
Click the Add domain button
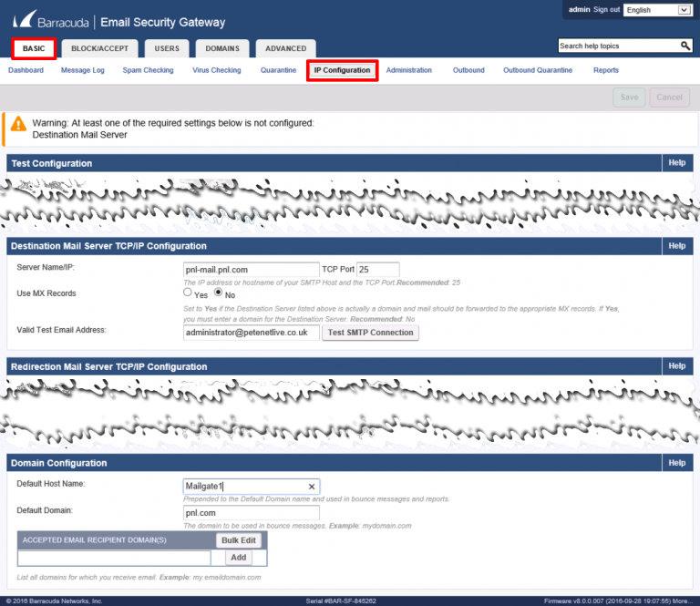[239, 558]
